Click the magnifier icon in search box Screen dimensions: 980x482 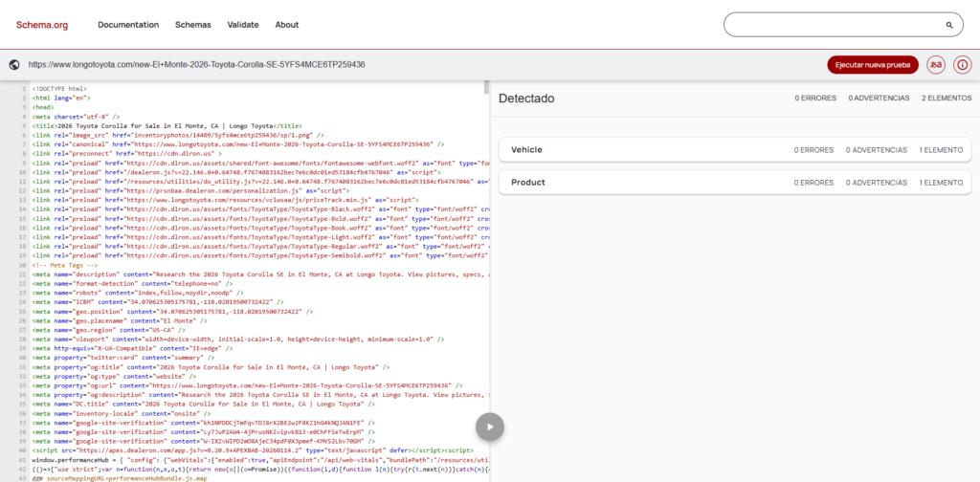click(949, 25)
